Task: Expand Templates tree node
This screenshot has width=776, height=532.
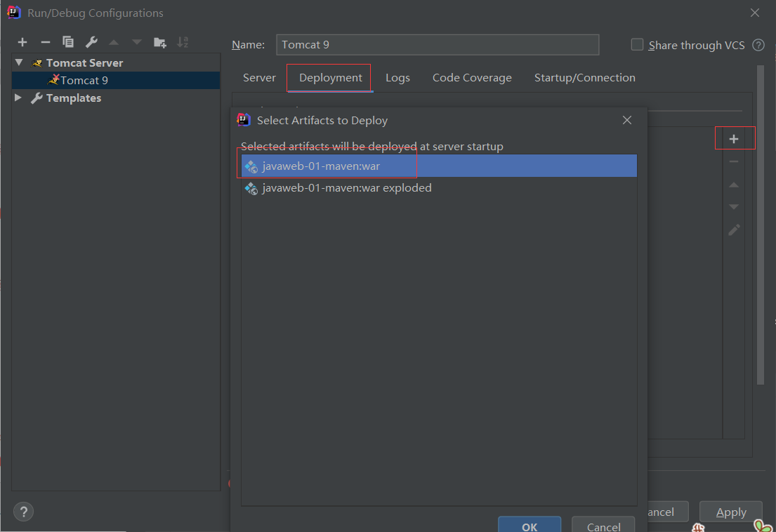Action: (x=18, y=98)
